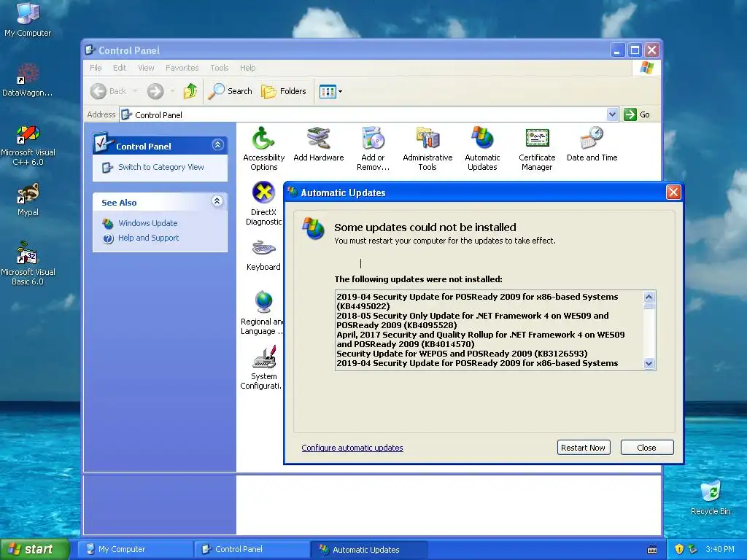Click the Search toolbar button
This screenshot has width=747, height=560.
(x=230, y=91)
